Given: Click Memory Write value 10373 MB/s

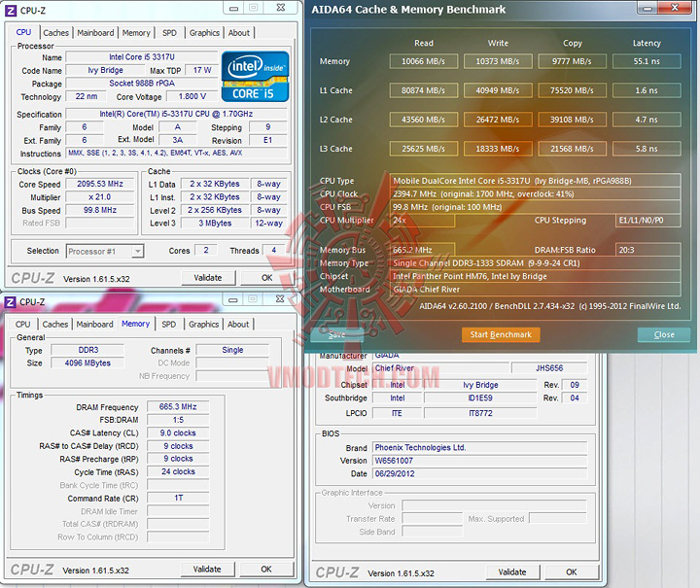Looking at the screenshot, I should click(498, 61).
